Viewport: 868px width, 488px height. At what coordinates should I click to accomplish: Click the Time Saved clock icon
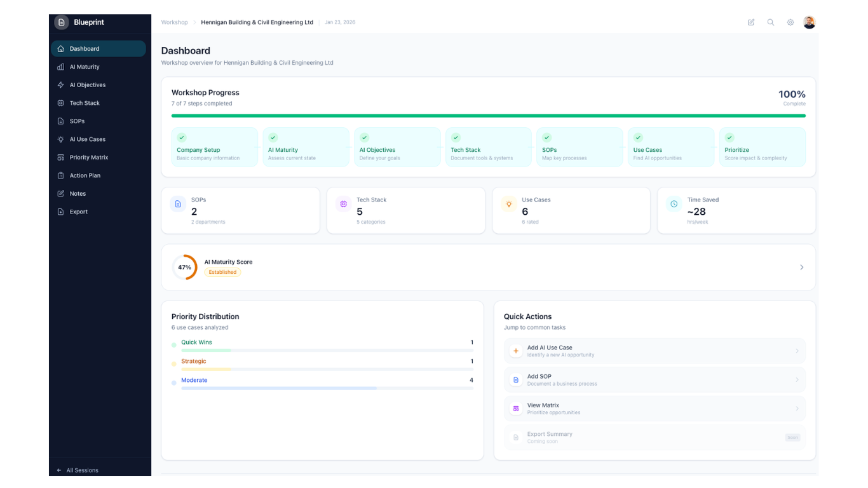pos(674,204)
